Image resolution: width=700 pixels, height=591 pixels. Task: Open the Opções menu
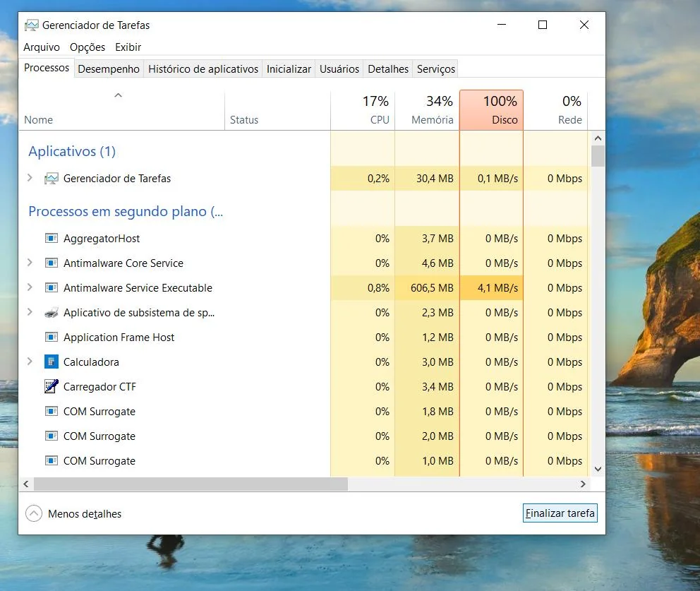tap(87, 47)
